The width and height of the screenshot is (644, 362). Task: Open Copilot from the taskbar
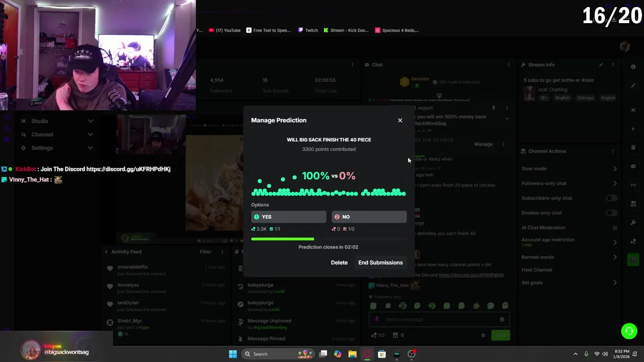(338, 354)
